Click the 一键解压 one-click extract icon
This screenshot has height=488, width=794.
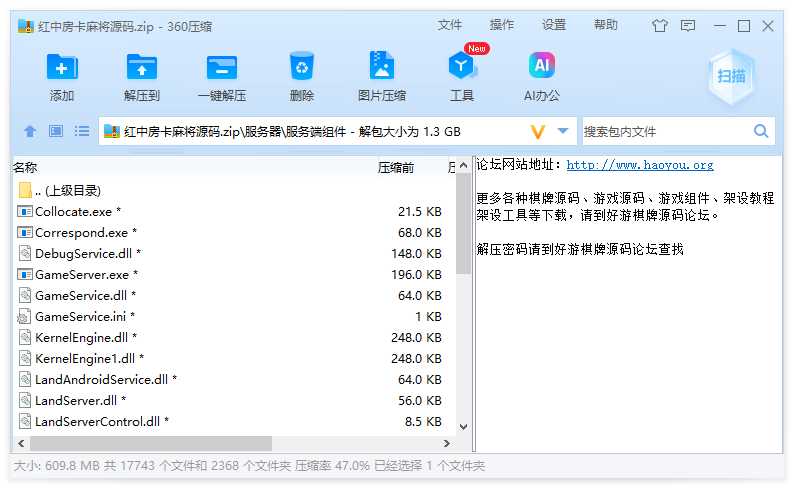222,67
